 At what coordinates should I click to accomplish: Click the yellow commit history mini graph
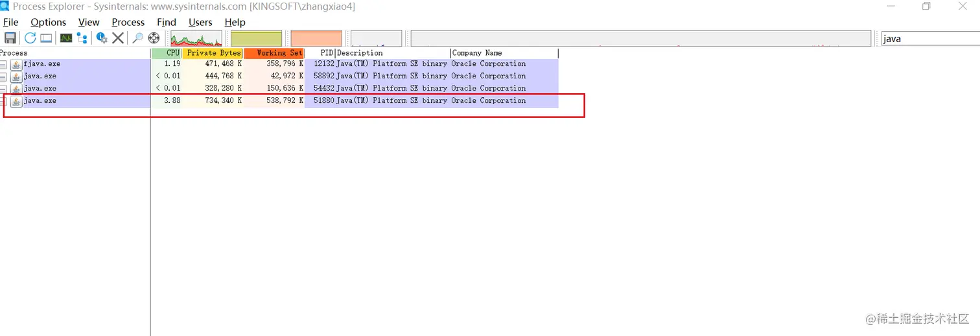click(257, 38)
